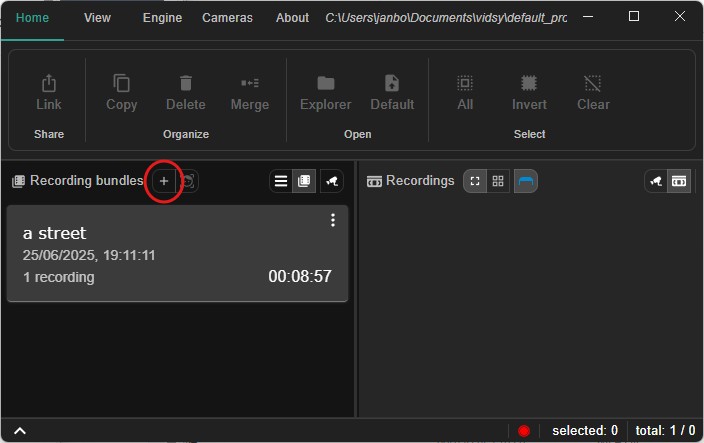Switch bundles to list view
The height and width of the screenshot is (443, 704).
coord(281,181)
